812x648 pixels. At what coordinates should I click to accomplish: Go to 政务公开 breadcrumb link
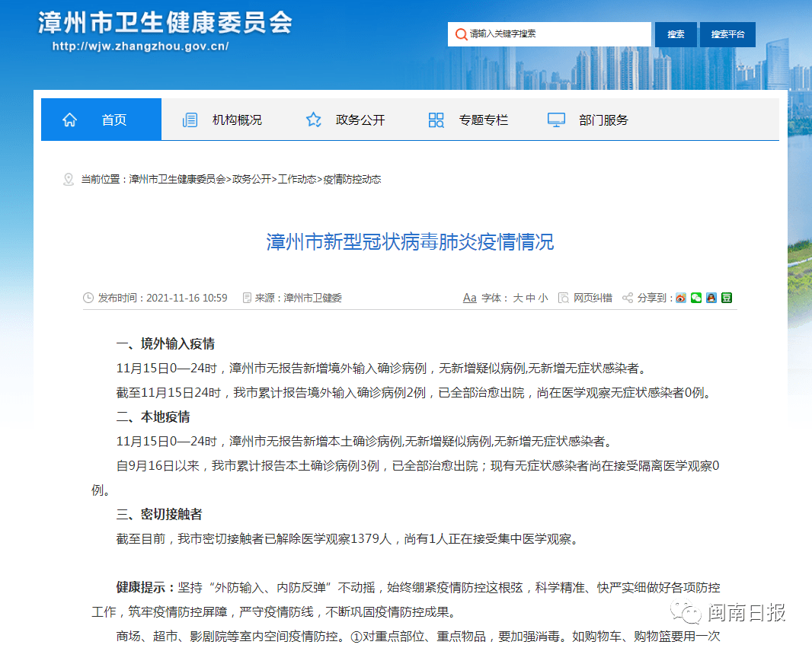[x=251, y=179]
